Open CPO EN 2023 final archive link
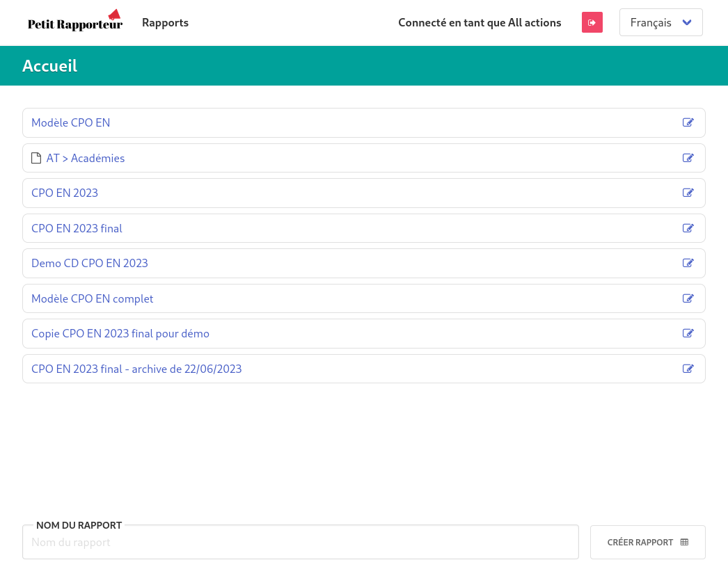This screenshot has height=576, width=728. 136,369
